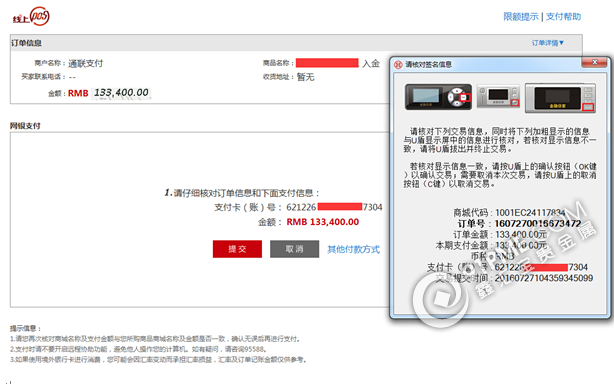Click the 商城代码 value 1001EC24117834
Screen dimensions: 614x384
pos(530,213)
